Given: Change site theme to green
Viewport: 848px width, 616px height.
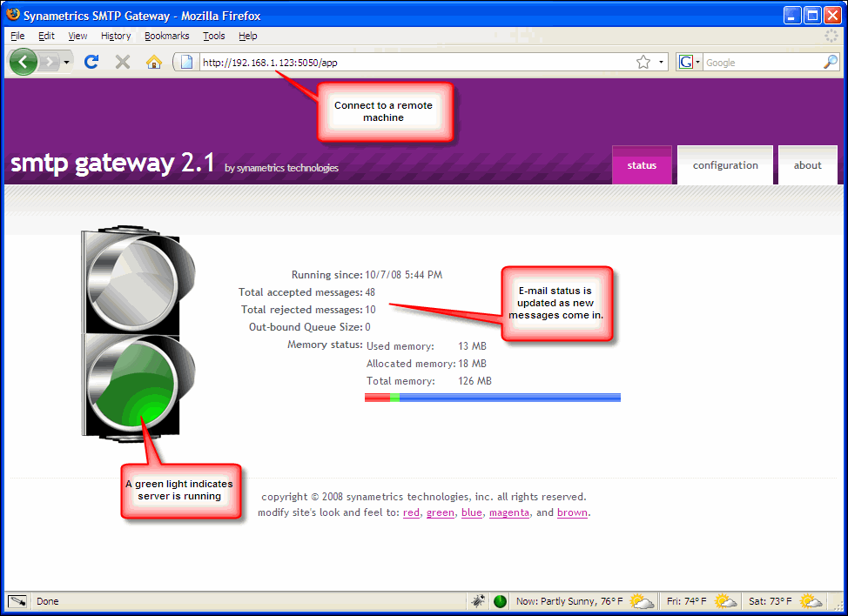Looking at the screenshot, I should pyautogui.click(x=441, y=512).
